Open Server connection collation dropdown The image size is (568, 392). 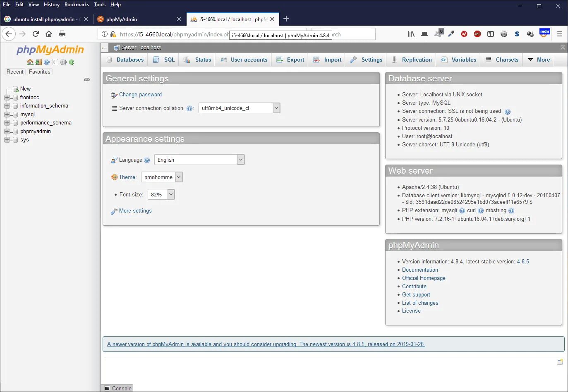pyautogui.click(x=240, y=108)
